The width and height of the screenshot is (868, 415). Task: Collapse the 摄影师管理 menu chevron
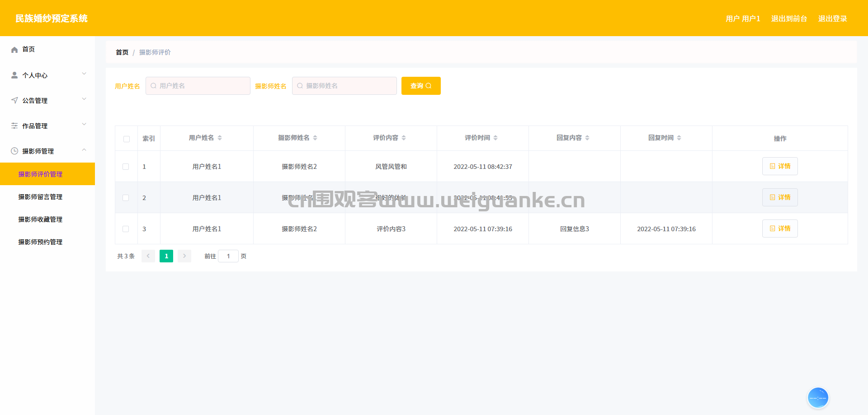click(x=84, y=149)
